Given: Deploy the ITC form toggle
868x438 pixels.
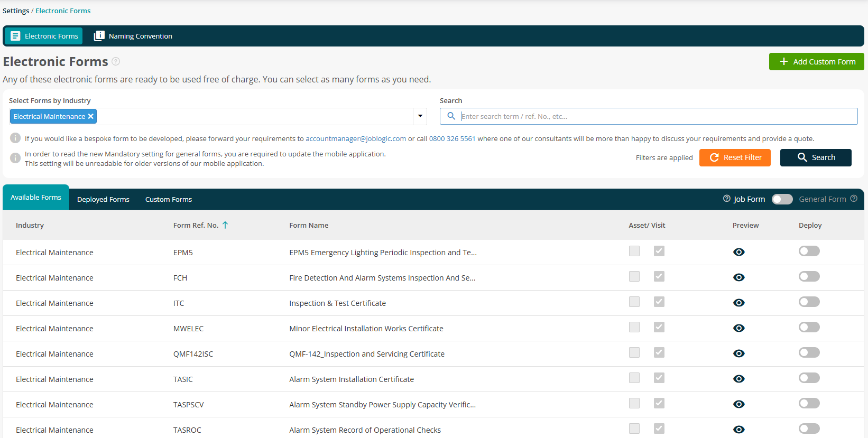Looking at the screenshot, I should coord(809,302).
